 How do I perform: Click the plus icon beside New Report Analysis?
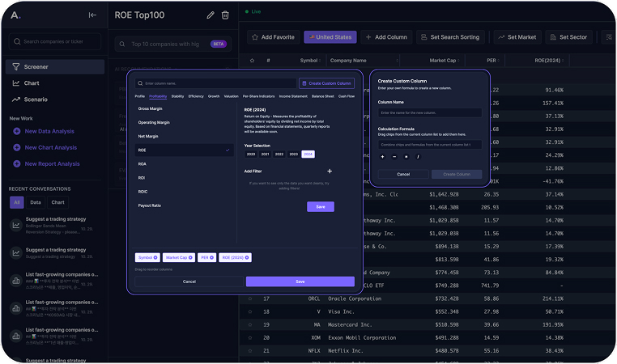click(x=17, y=164)
